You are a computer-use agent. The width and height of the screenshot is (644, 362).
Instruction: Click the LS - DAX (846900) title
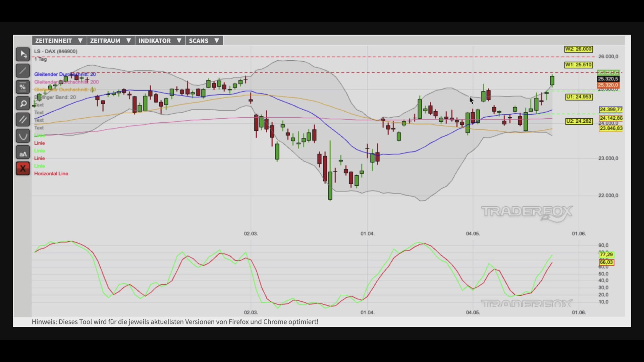(x=56, y=51)
